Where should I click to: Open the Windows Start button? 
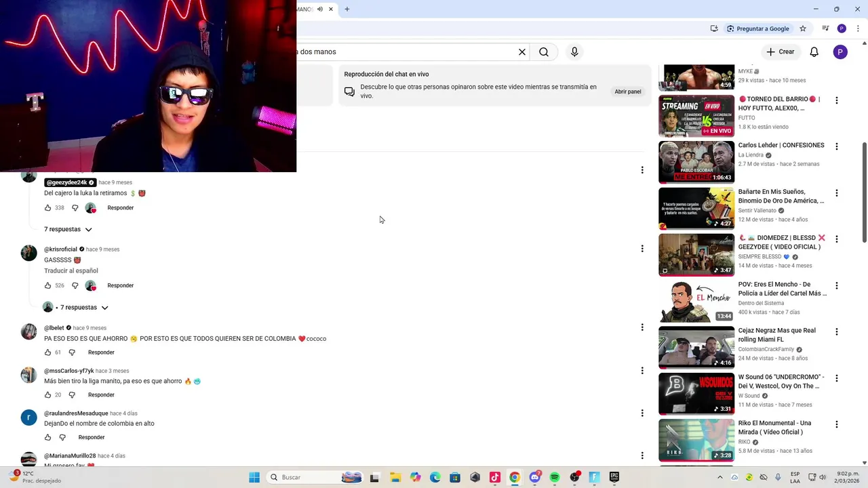coord(254,477)
